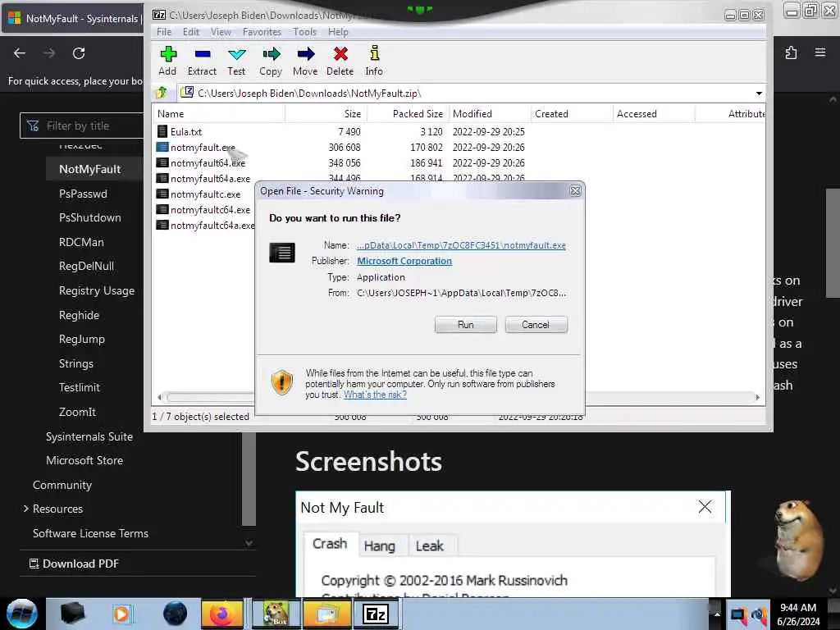Sort by the Modified column header

pyautogui.click(x=489, y=113)
